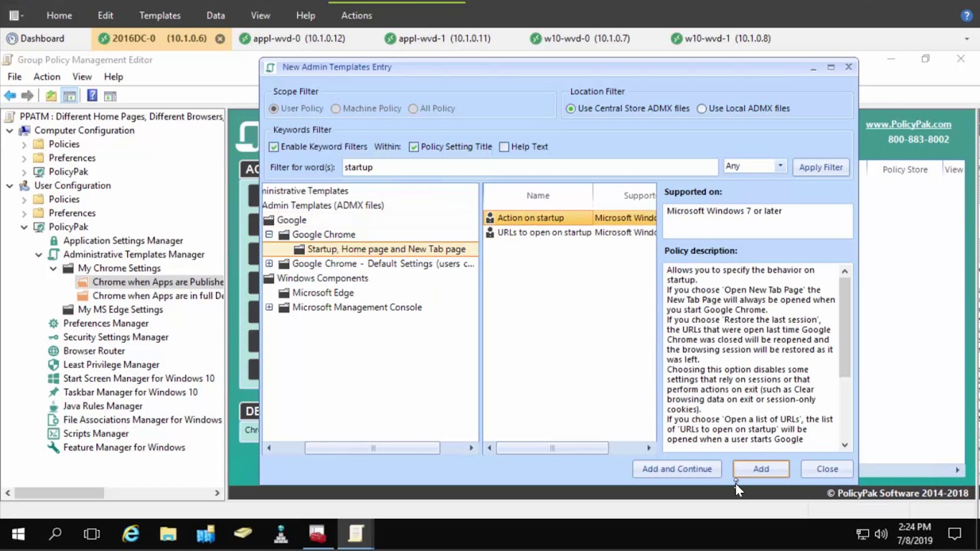The image size is (980, 551).
Task: Enable the Help Text checkbox
Action: pyautogui.click(x=504, y=147)
